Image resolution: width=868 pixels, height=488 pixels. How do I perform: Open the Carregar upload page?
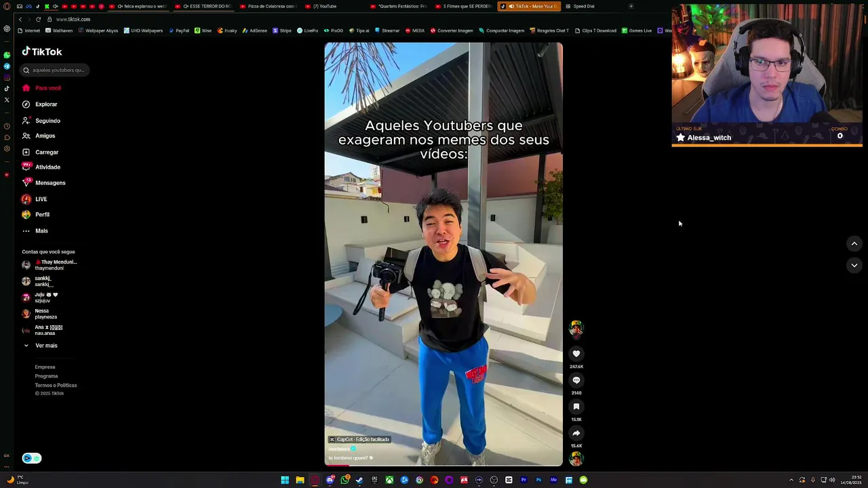point(40,152)
